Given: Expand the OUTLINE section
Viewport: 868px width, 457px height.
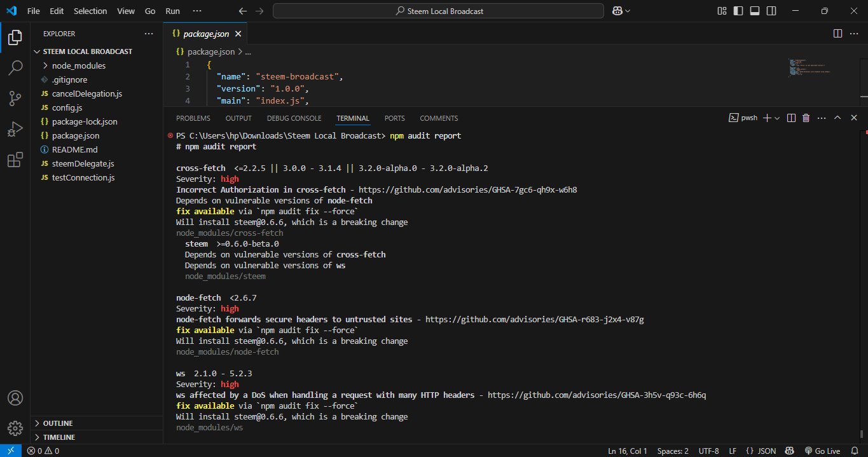Looking at the screenshot, I should coord(57,423).
